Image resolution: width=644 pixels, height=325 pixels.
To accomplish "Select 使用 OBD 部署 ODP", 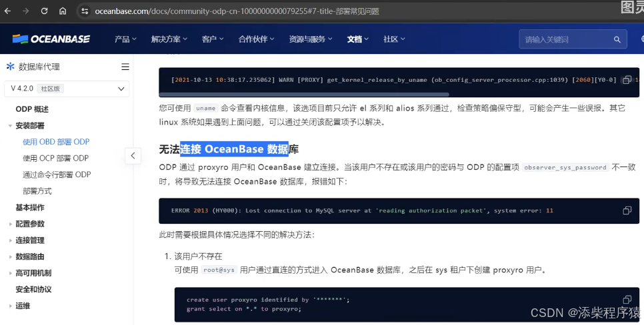I will pos(56,142).
